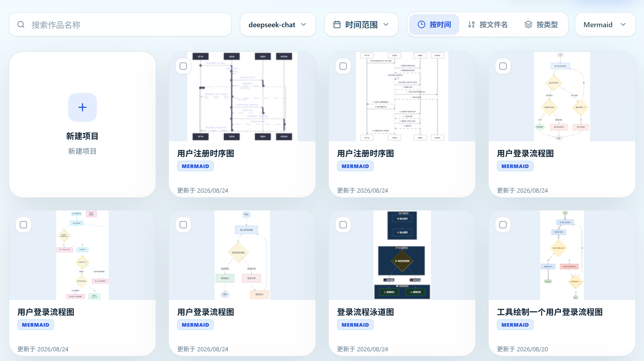Focus the search work name field
644x361 pixels.
pyautogui.click(x=120, y=25)
